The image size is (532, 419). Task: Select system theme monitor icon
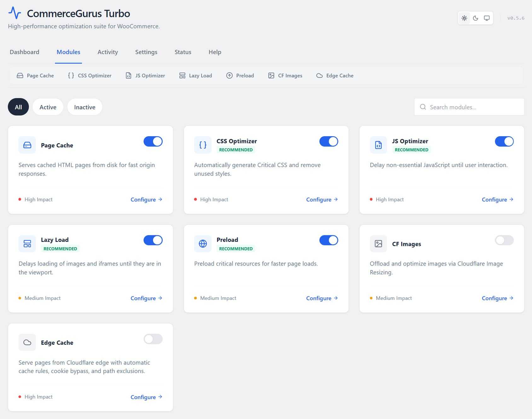tap(487, 18)
